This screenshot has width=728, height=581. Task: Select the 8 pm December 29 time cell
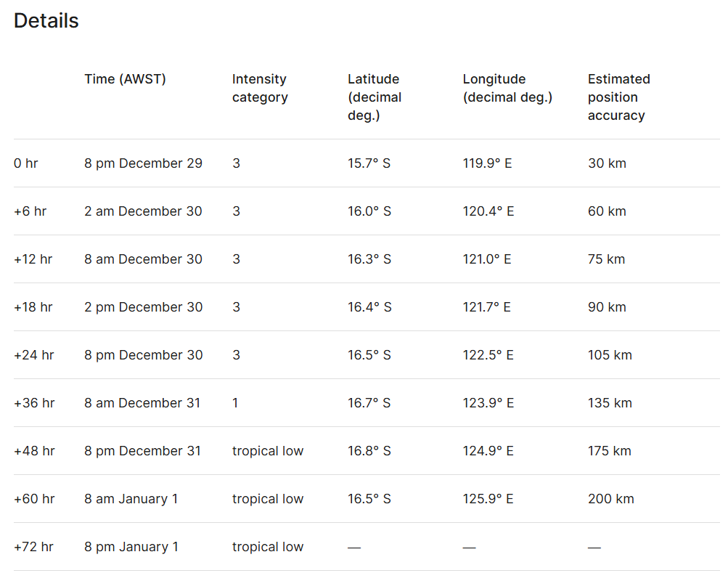(x=143, y=163)
